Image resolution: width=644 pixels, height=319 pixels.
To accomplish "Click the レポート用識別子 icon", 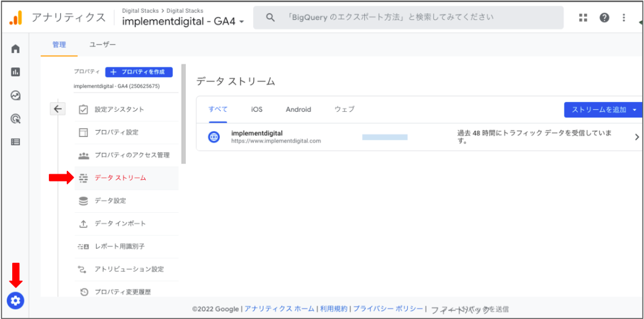I will click(83, 247).
